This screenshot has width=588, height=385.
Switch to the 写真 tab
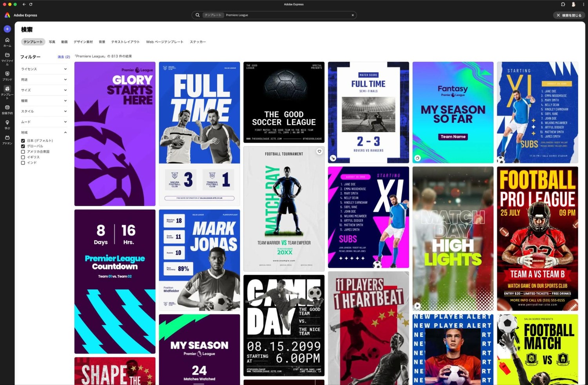click(x=52, y=42)
